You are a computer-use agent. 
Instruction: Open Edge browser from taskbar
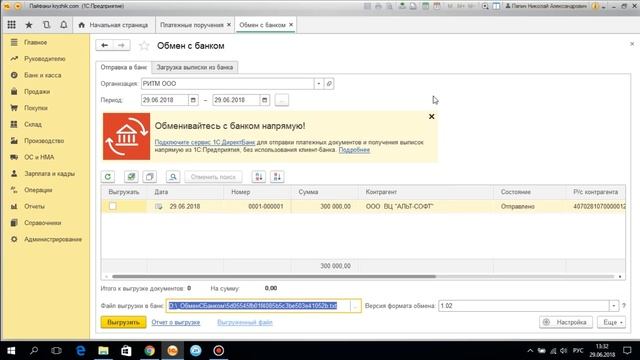(80, 351)
